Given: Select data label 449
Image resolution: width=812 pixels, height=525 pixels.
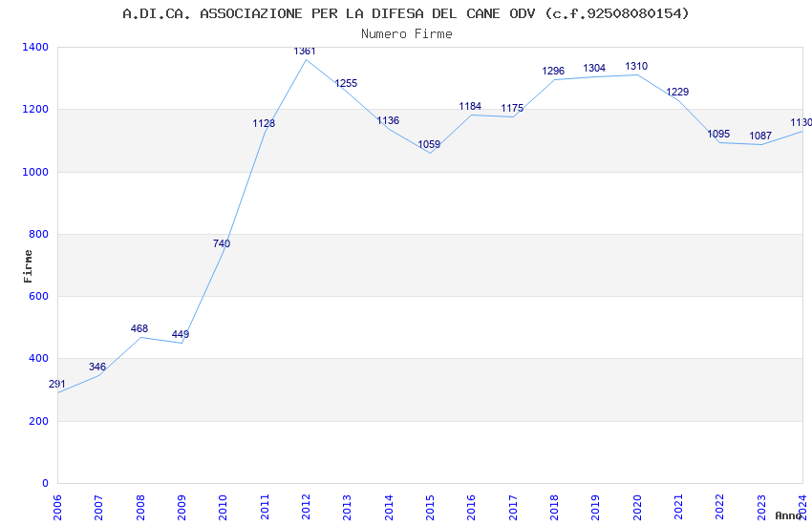Looking at the screenshot, I should pos(181,334).
